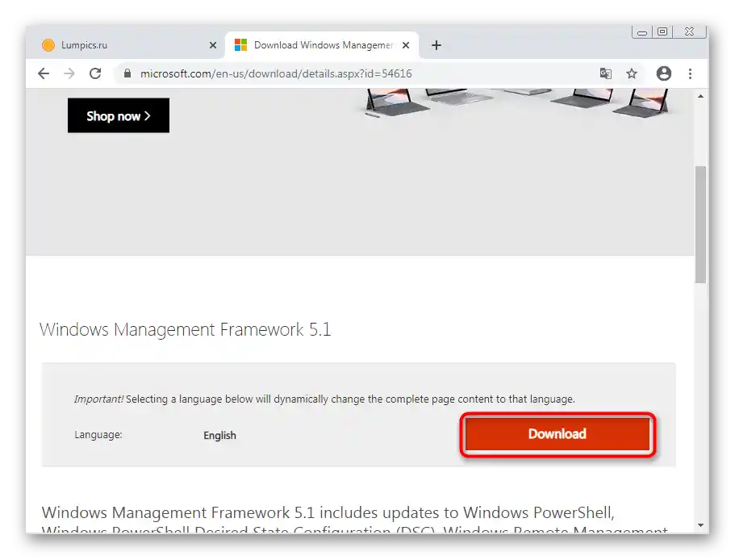This screenshot has height=560, width=735.
Task: Click the red Download button
Action: (558, 434)
